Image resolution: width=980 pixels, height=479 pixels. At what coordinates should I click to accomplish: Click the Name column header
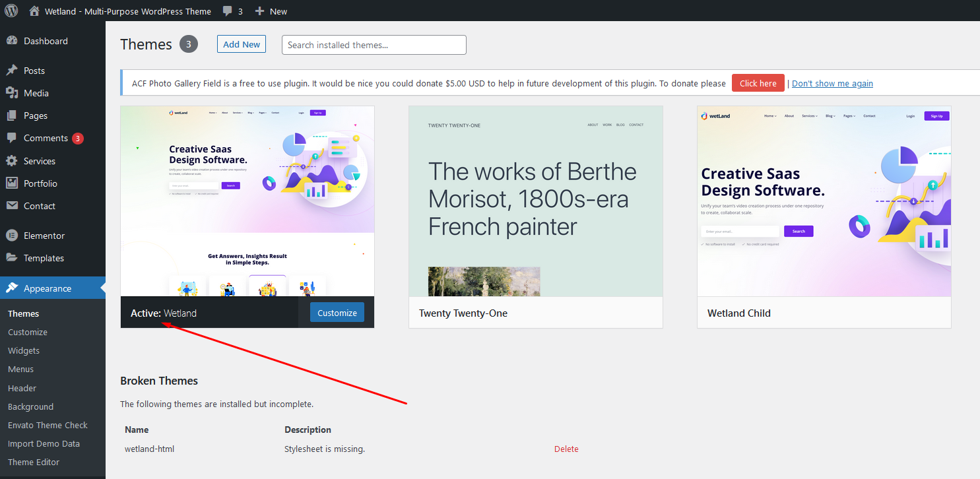pos(137,430)
